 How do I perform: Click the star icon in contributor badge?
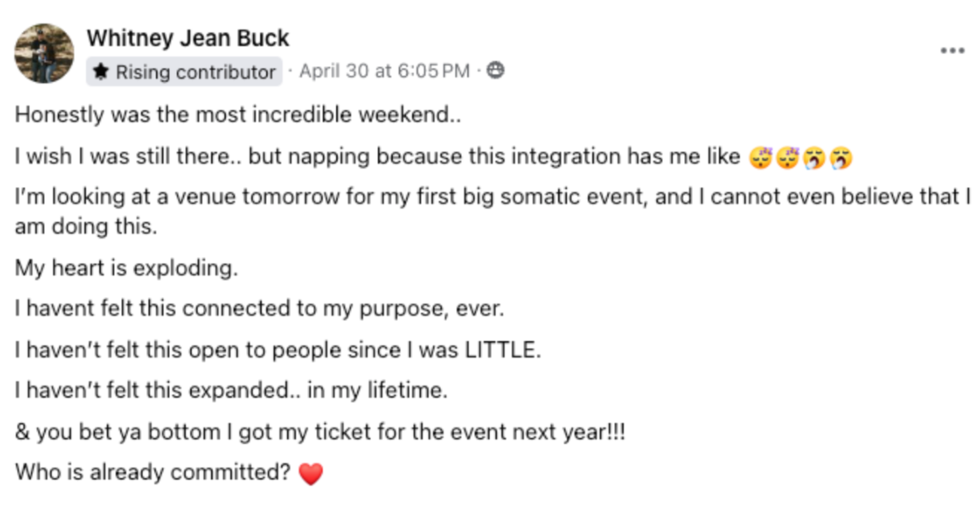pyautogui.click(x=101, y=73)
